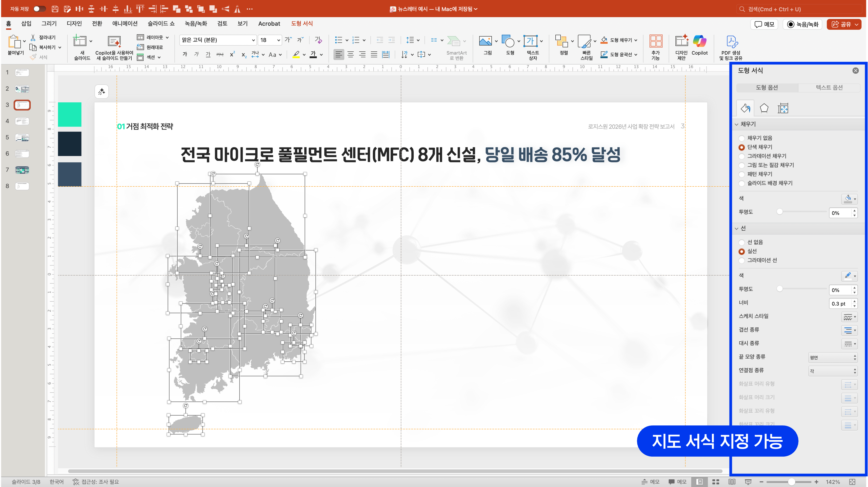Open the Designer (디자인 제안) icon
868x487 pixels.
point(681,42)
